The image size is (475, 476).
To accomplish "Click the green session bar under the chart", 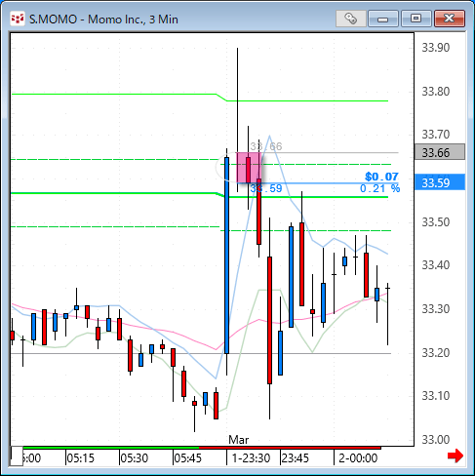I will click(111, 448).
